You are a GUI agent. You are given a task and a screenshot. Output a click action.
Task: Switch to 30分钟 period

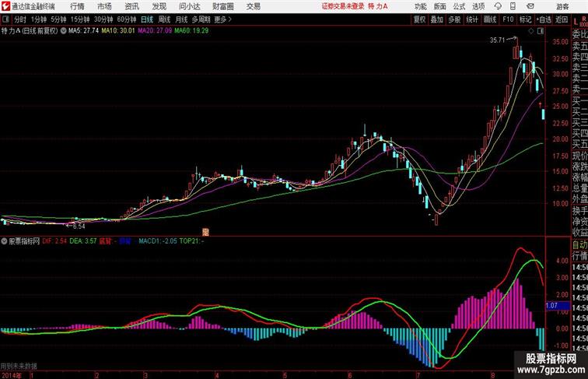coord(103,19)
